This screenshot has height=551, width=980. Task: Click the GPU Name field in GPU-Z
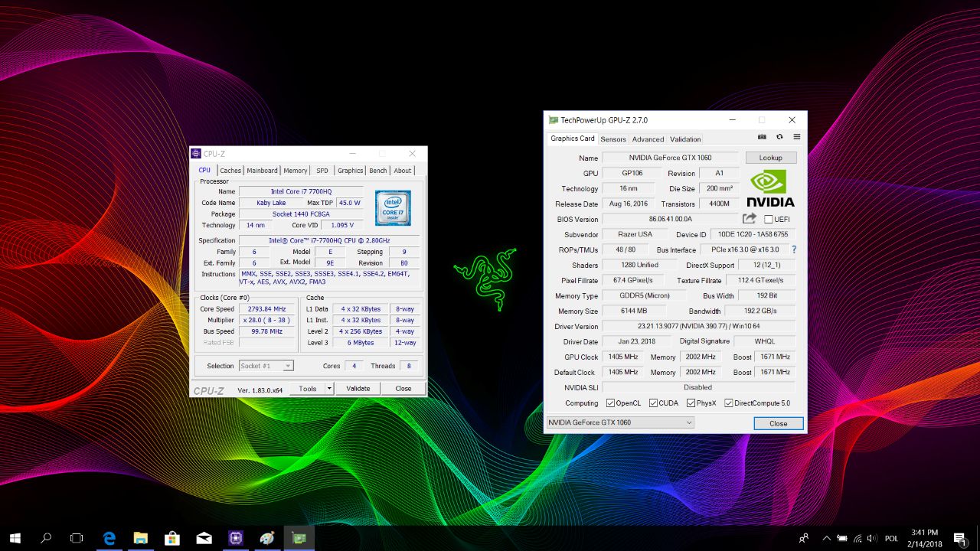(670, 158)
